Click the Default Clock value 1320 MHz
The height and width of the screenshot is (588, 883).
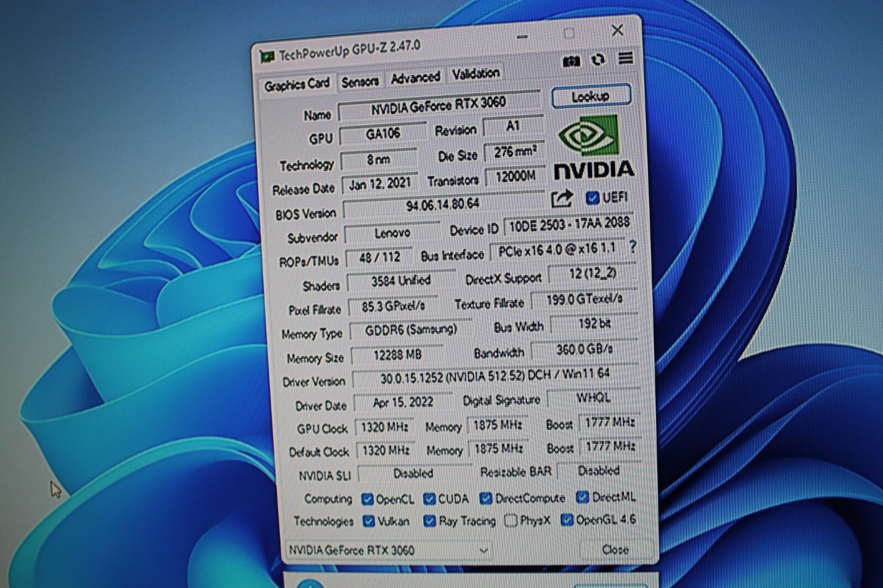tap(386, 451)
